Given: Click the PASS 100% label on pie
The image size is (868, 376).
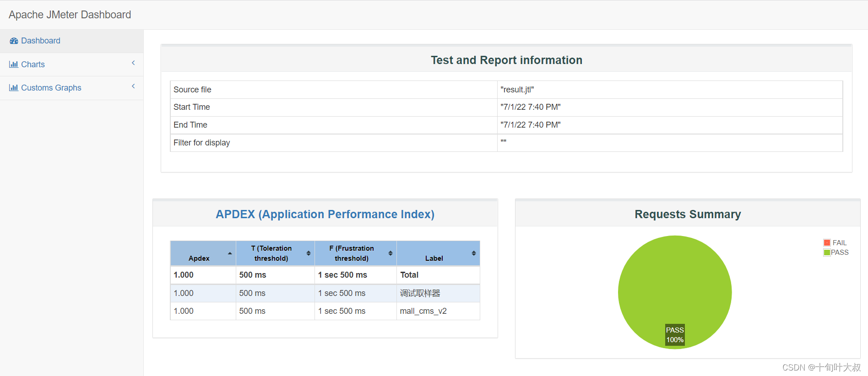Looking at the screenshot, I should click(x=675, y=335).
